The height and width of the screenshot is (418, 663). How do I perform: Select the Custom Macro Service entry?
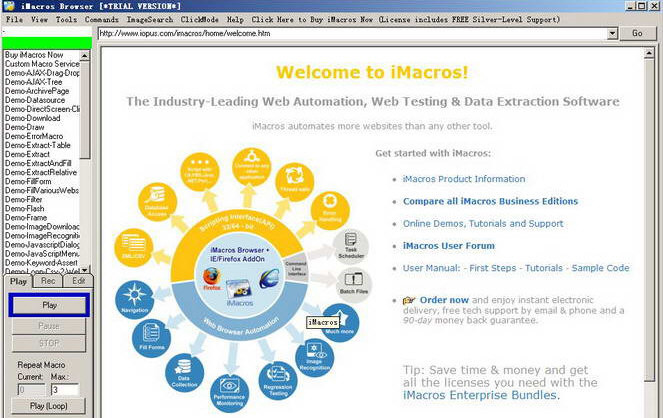point(42,64)
